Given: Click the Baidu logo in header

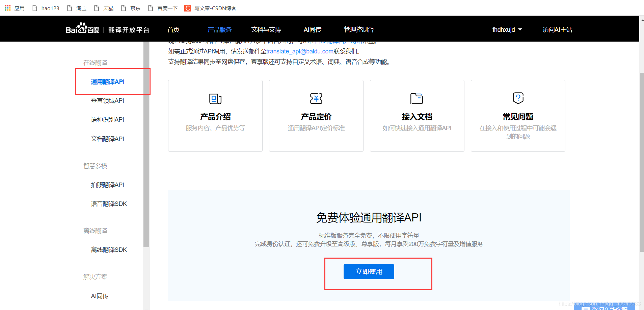Looking at the screenshot, I should coord(82,29).
